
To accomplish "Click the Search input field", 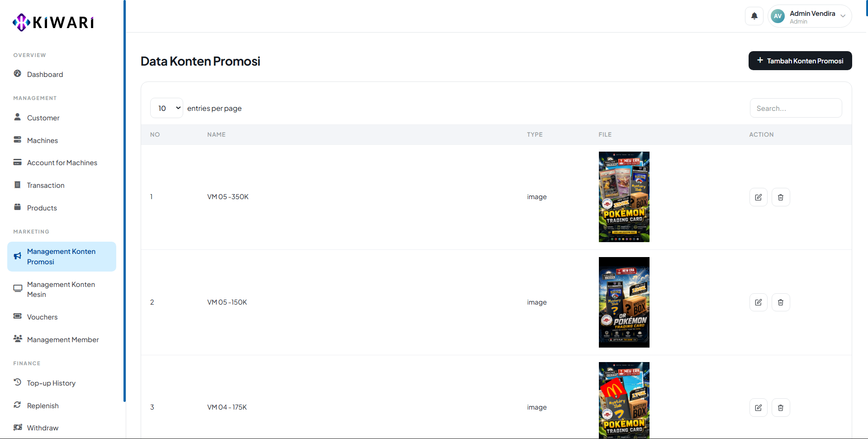I will tap(796, 108).
